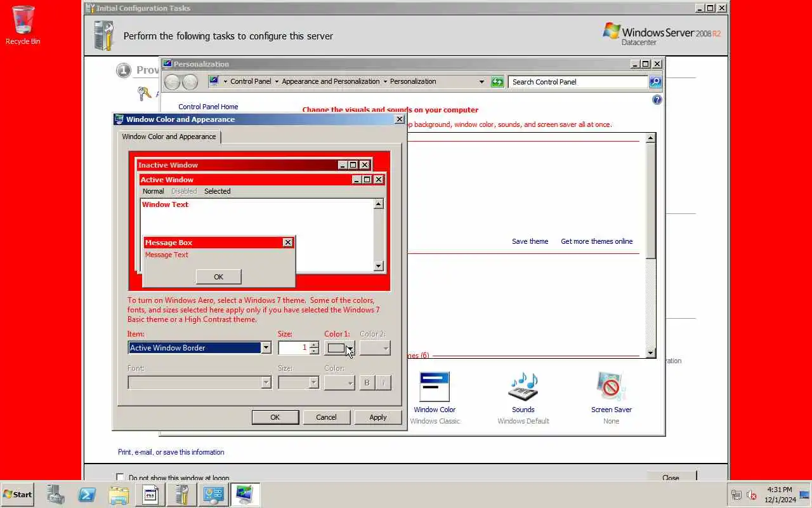Click Normal in the Active Window preview menu
This screenshot has height=508, width=812.
click(153, 191)
